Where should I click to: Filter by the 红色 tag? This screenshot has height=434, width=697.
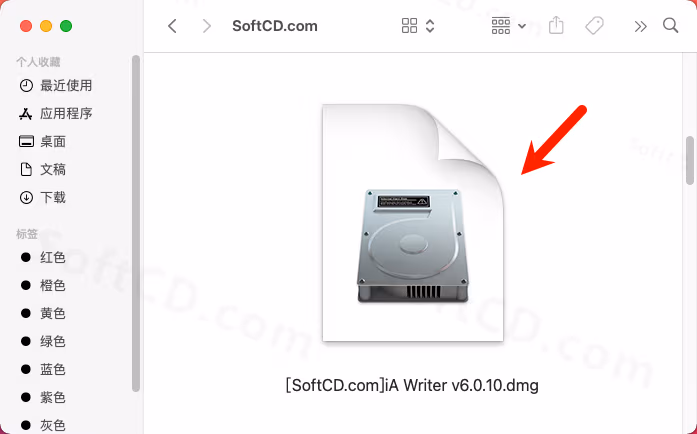tap(43, 257)
